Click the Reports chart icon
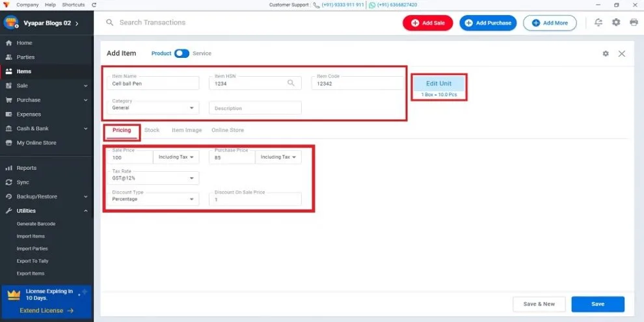The width and height of the screenshot is (644, 322). point(8,168)
